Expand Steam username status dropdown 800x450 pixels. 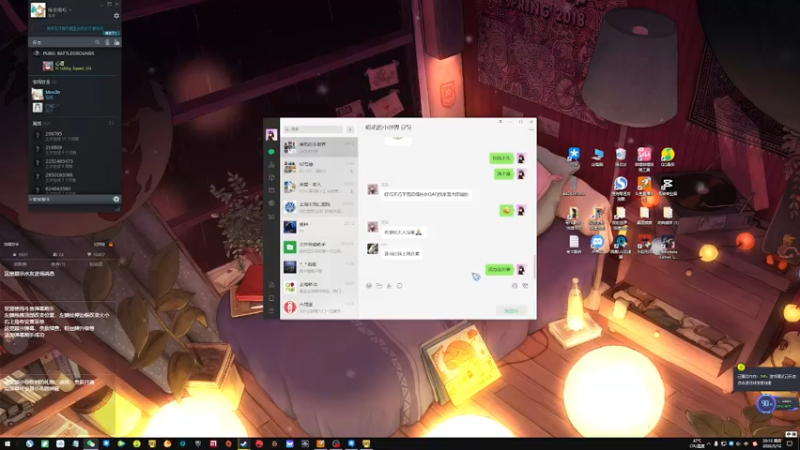(x=70, y=10)
